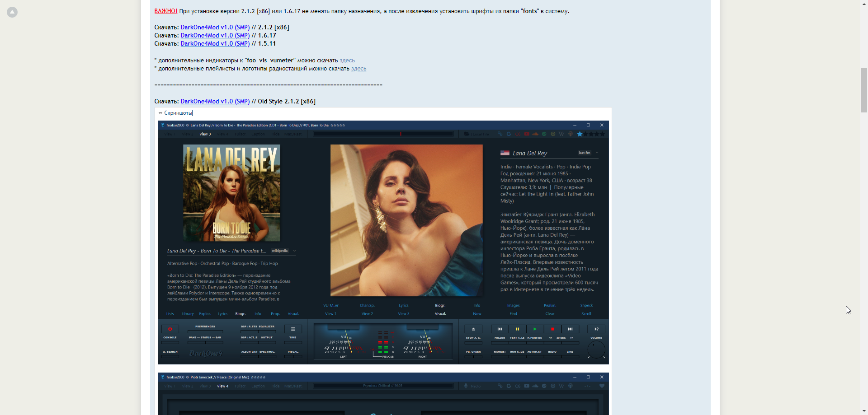The height and width of the screenshot is (415, 868).
Task: Click the green play button
Action: (535, 329)
